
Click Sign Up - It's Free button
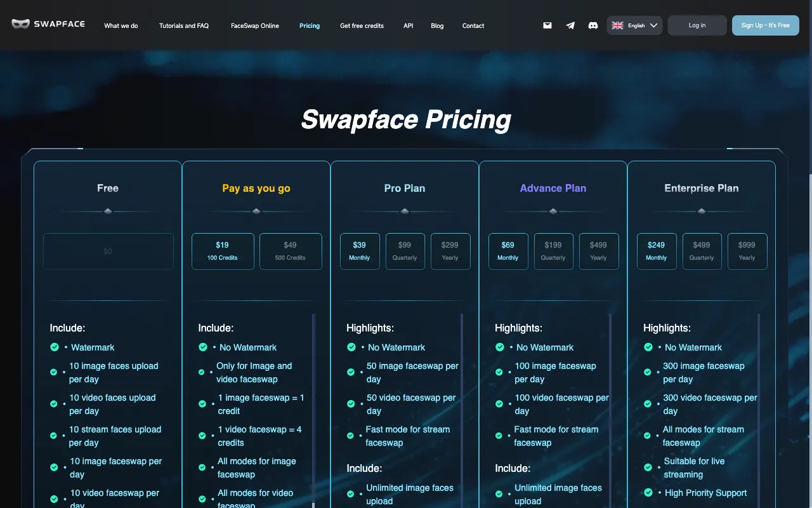tap(766, 25)
